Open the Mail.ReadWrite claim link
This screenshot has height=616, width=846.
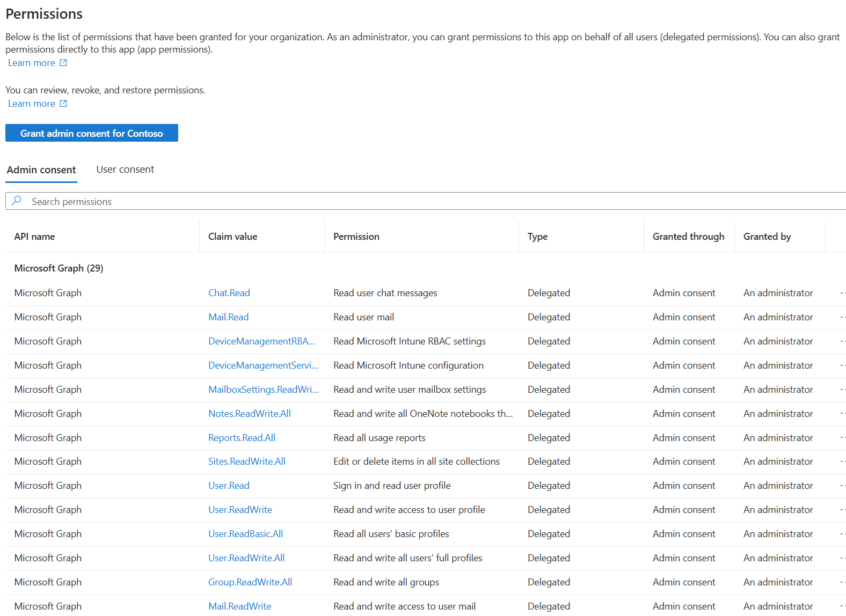pyautogui.click(x=240, y=606)
